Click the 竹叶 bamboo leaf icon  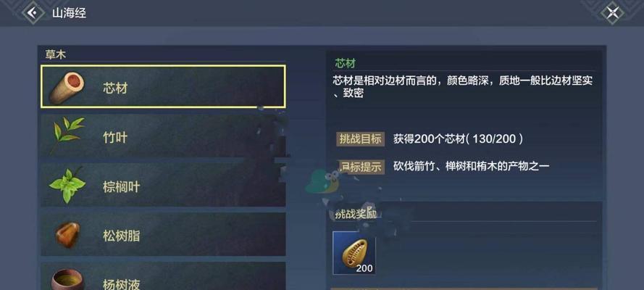67,134
